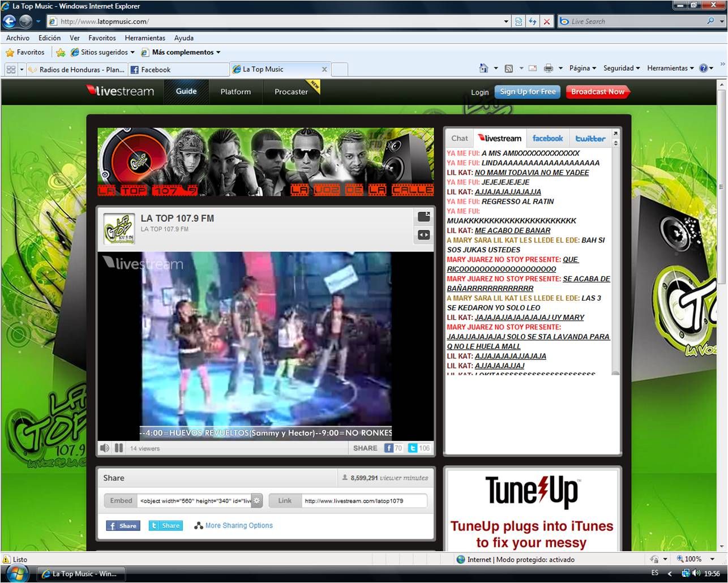This screenshot has height=583, width=728.
Task: Switch to the Facebook browser tab
Action: pos(178,70)
